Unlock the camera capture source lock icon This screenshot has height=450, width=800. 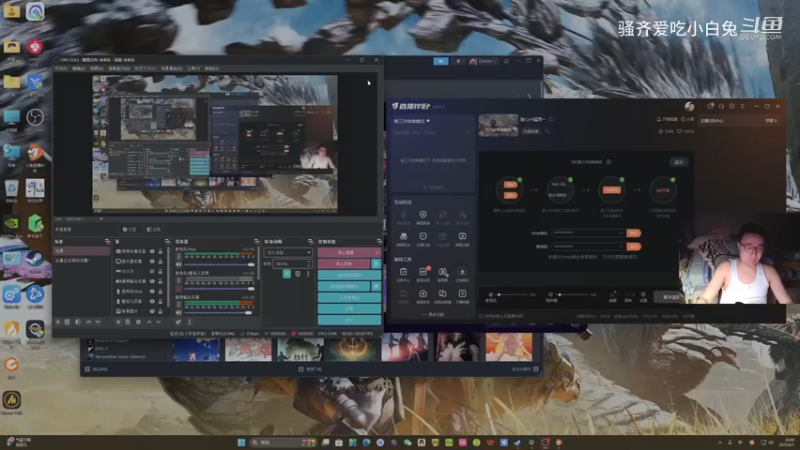point(160,252)
